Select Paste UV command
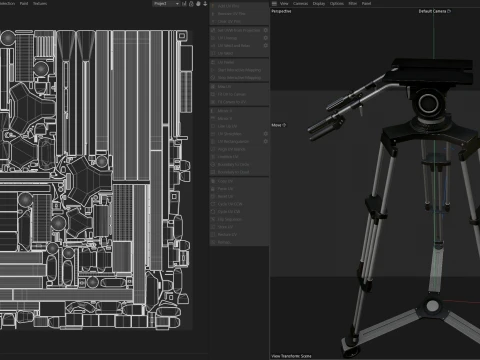480x360 pixels. click(x=239, y=189)
